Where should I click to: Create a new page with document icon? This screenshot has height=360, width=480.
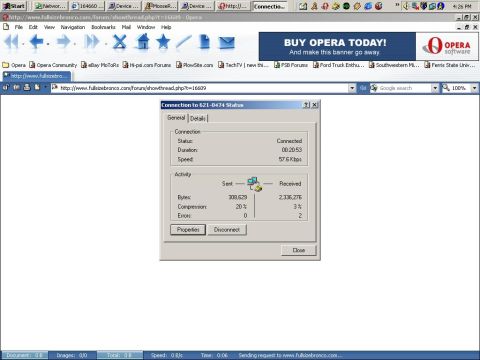204,42
